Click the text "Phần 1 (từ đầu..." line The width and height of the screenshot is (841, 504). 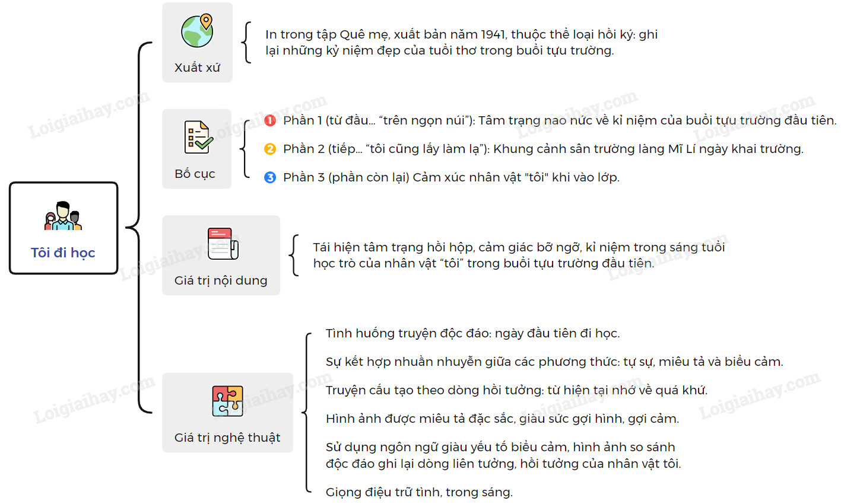(x=559, y=120)
